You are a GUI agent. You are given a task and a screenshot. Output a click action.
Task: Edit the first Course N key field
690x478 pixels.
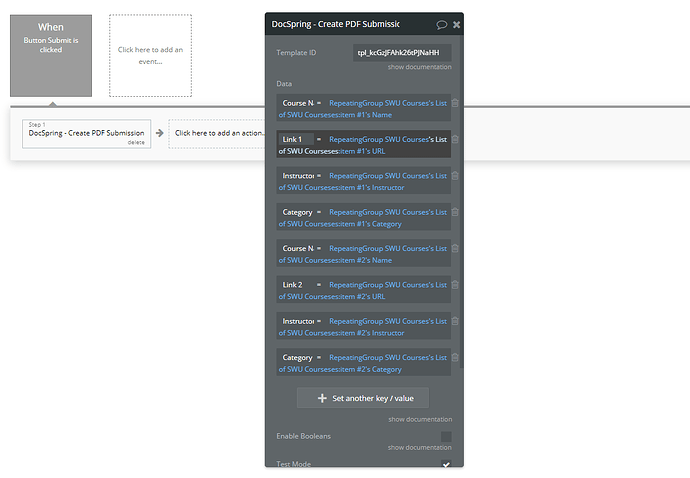(296, 103)
